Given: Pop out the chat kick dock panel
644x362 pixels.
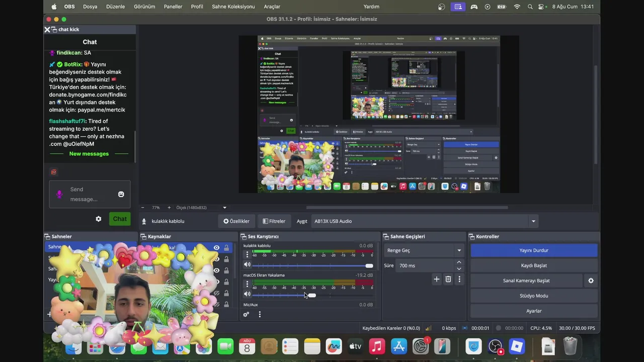Looking at the screenshot, I should pyautogui.click(x=54, y=30).
